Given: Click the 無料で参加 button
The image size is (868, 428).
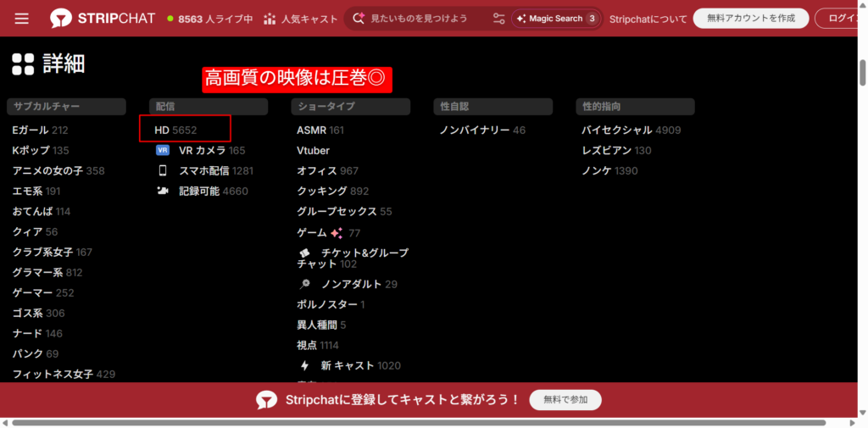Looking at the screenshot, I should (x=565, y=400).
